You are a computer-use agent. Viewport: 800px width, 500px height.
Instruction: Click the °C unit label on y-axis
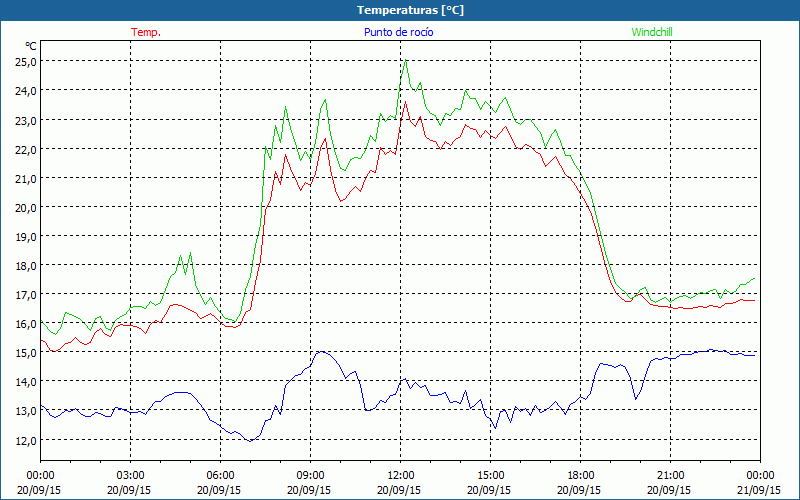pos(31,46)
